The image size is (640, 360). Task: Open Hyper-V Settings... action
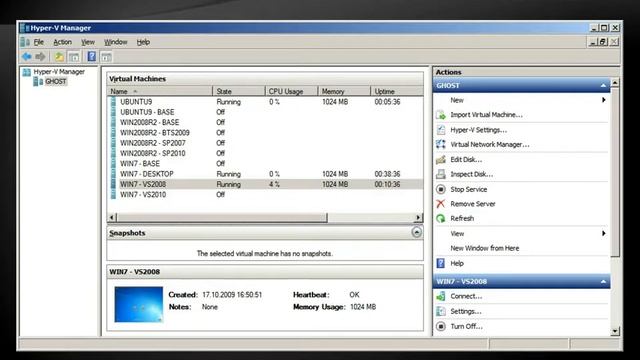tap(478, 130)
